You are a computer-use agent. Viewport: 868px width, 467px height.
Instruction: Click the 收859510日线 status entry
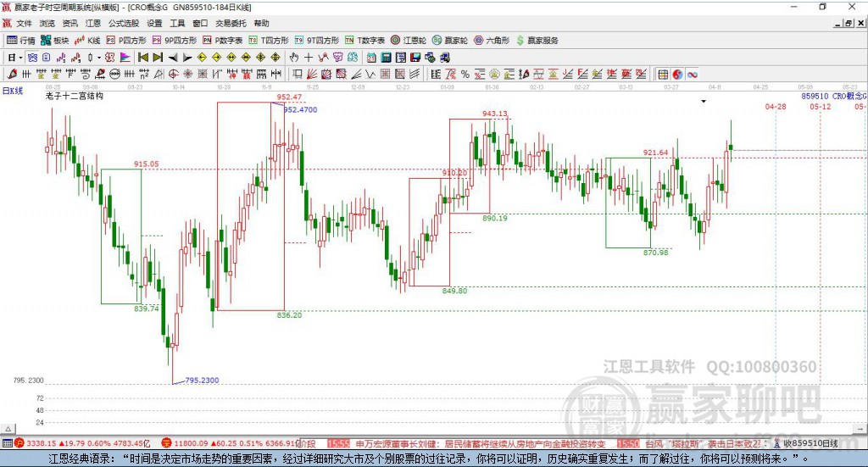tap(811, 443)
